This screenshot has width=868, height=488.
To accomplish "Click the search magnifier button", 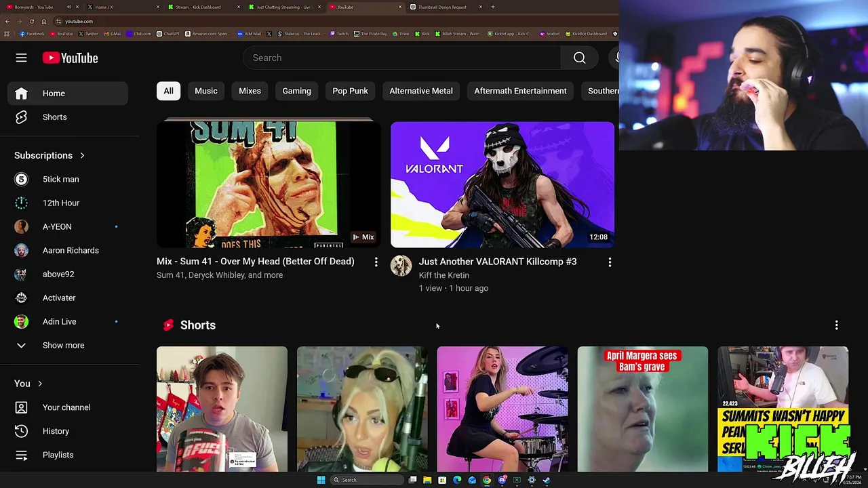I will click(579, 58).
